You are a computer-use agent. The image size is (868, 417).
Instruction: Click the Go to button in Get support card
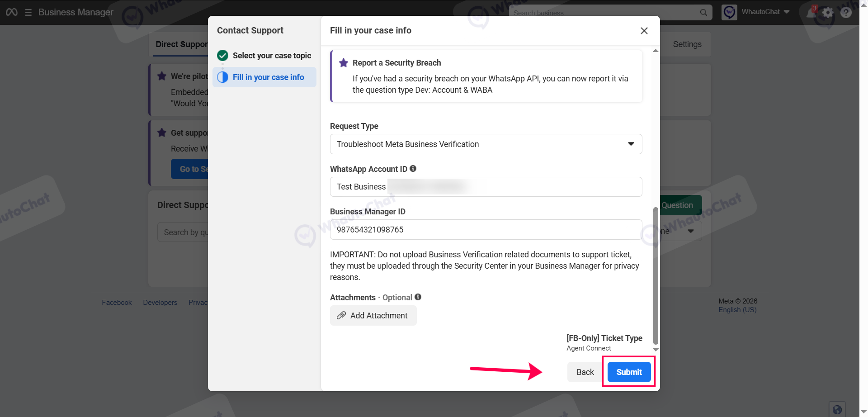189,169
